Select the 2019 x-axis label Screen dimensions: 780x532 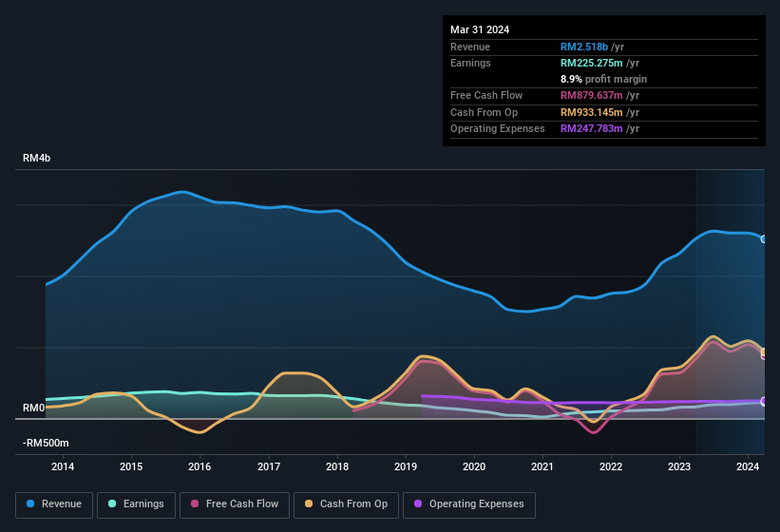406,466
